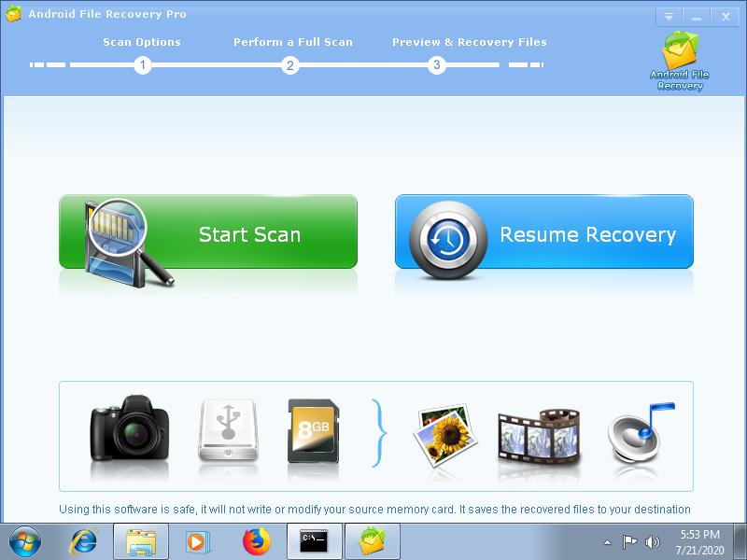The image size is (747, 560).
Task: Launch Firefox from the taskbar
Action: tap(256, 541)
